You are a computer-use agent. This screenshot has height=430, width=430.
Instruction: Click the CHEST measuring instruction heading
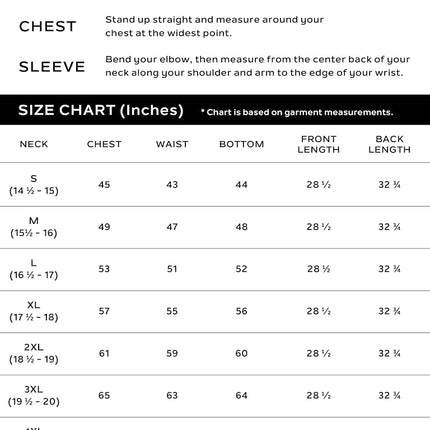click(48, 27)
